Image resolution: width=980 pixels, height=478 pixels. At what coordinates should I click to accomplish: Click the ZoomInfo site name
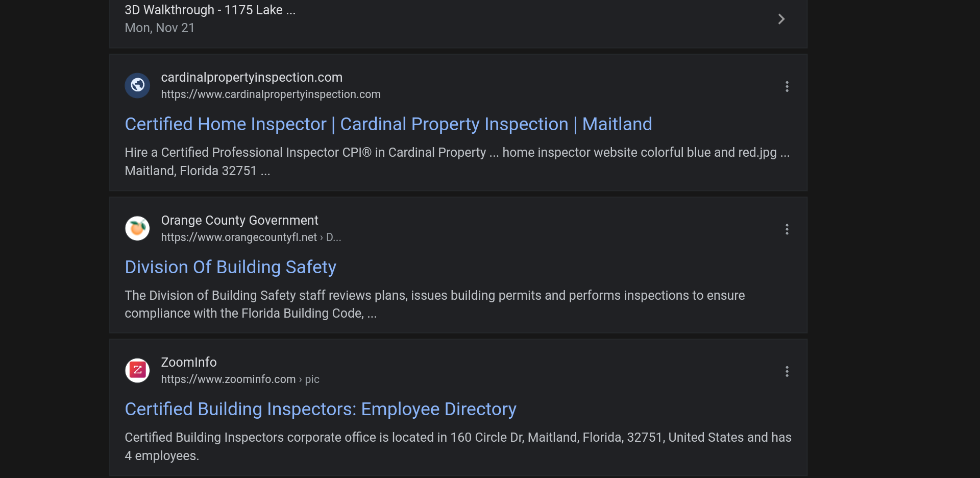189,362
